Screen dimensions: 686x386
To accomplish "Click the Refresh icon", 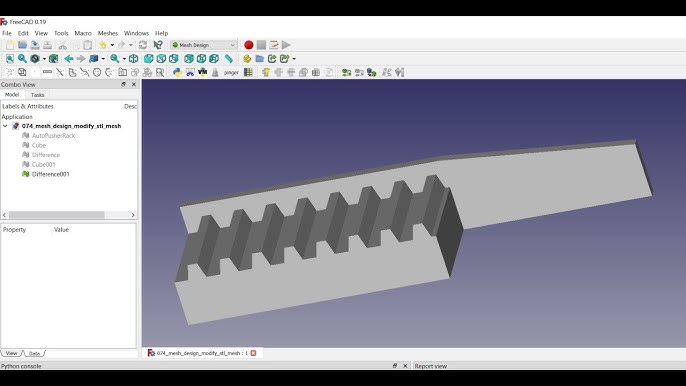I will click(x=143, y=45).
